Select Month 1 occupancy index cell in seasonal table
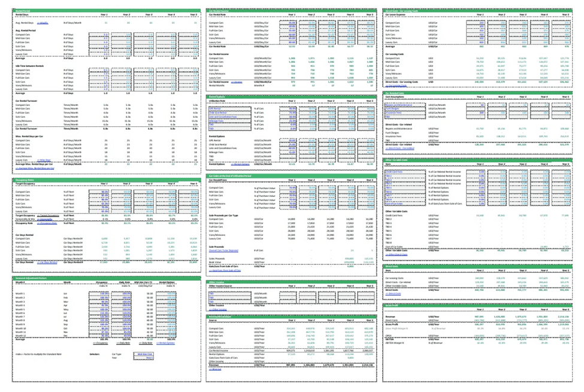Screen dimensions: 584x392 pos(99,293)
